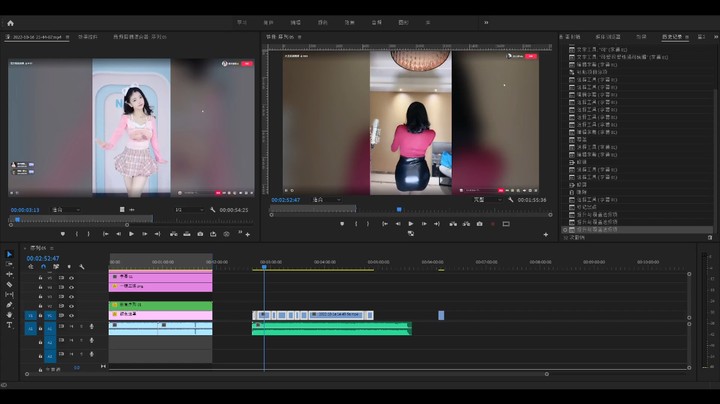Open the first workspace tab in top bar
This screenshot has height=404, width=720.
click(x=242, y=22)
